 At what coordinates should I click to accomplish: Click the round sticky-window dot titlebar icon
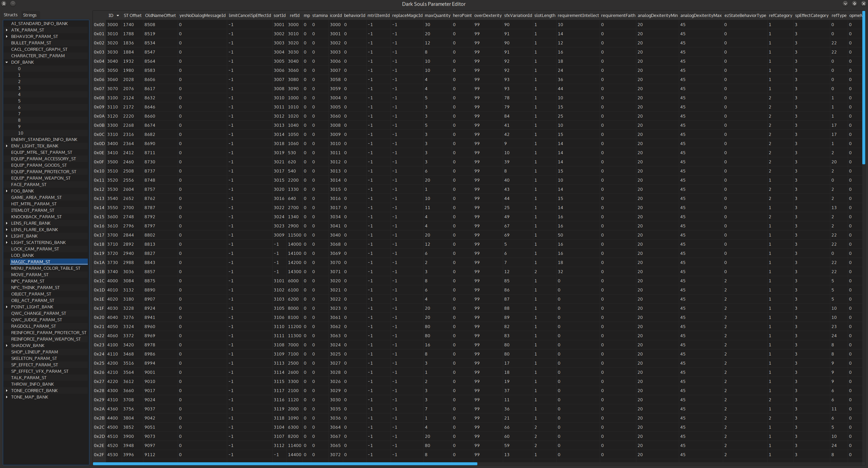[13, 4]
